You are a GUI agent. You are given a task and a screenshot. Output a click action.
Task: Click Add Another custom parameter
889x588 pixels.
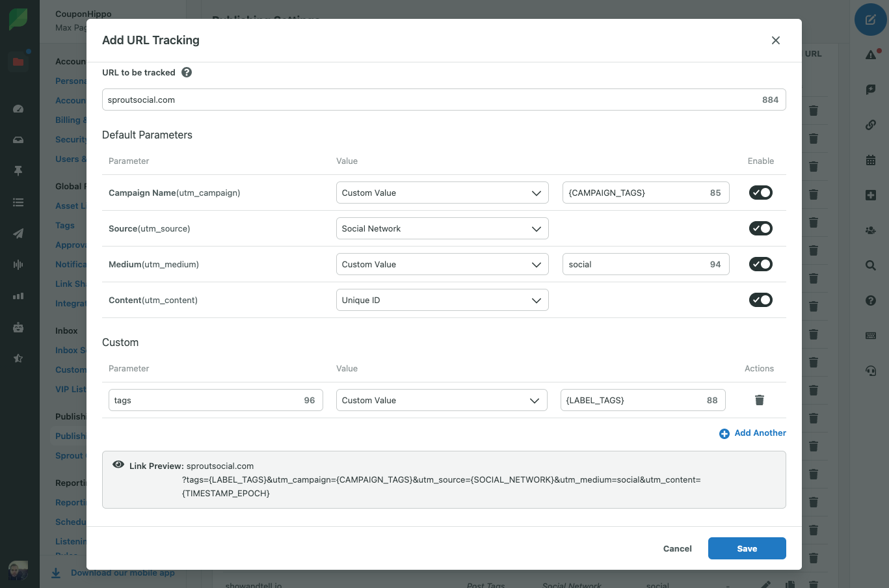click(x=752, y=433)
